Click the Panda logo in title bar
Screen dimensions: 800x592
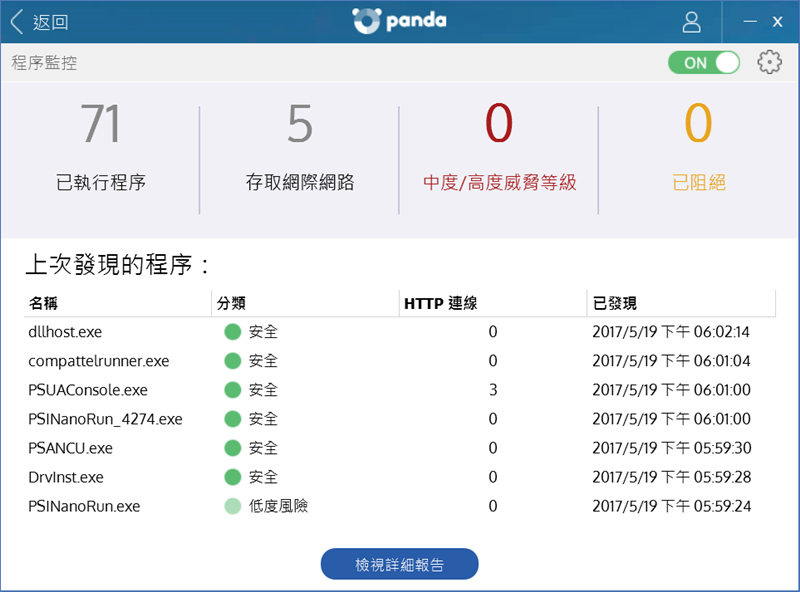coord(400,21)
